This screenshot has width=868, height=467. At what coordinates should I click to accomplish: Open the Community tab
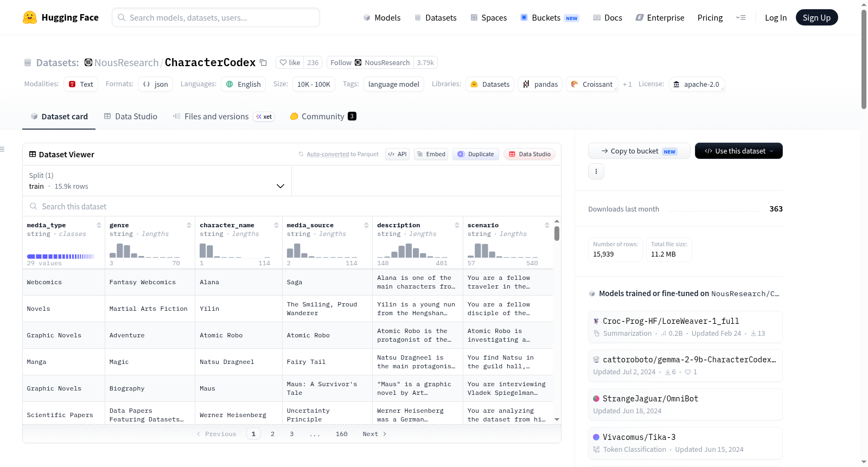click(323, 116)
